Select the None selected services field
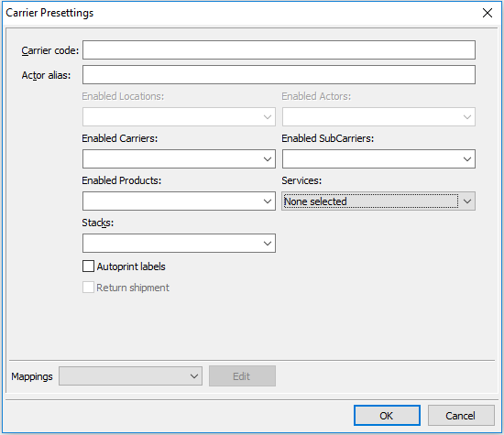The image size is (504, 435). (370, 201)
